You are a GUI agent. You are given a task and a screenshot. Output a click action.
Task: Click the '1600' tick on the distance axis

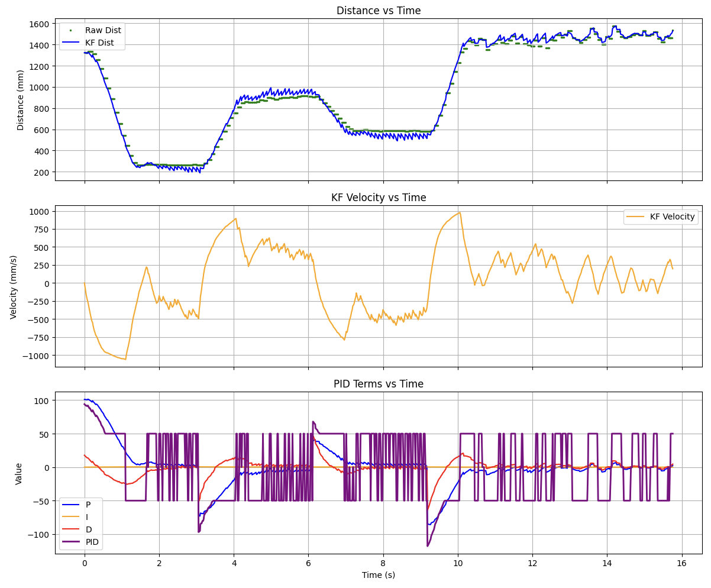(x=40, y=24)
